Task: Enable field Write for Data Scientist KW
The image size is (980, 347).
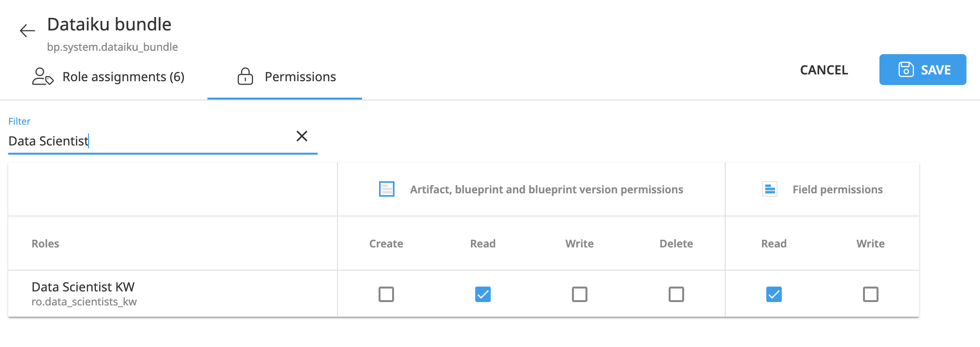Action: 871,294
